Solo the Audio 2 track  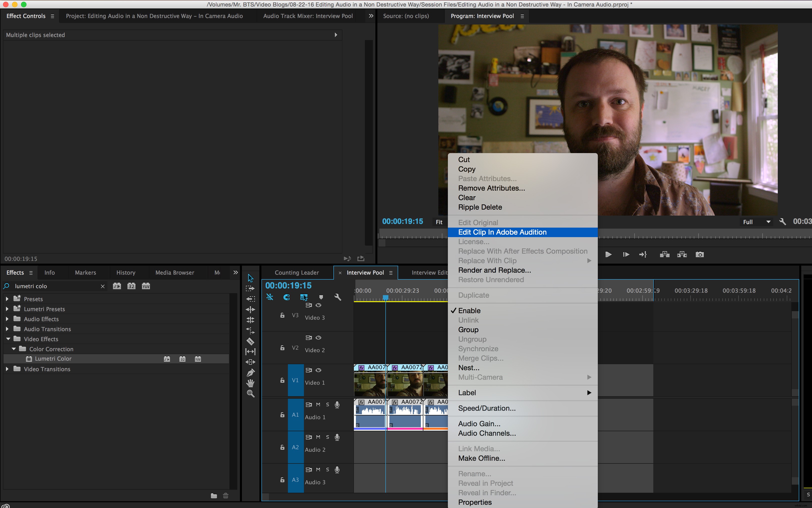point(327,437)
